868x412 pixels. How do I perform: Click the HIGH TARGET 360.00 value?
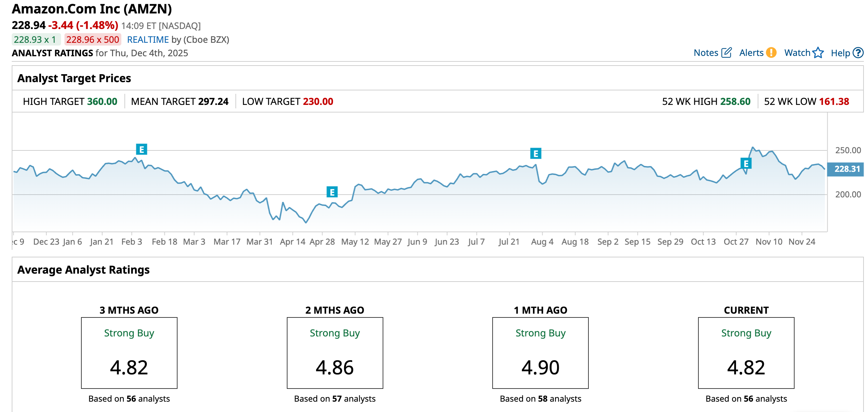tap(102, 101)
